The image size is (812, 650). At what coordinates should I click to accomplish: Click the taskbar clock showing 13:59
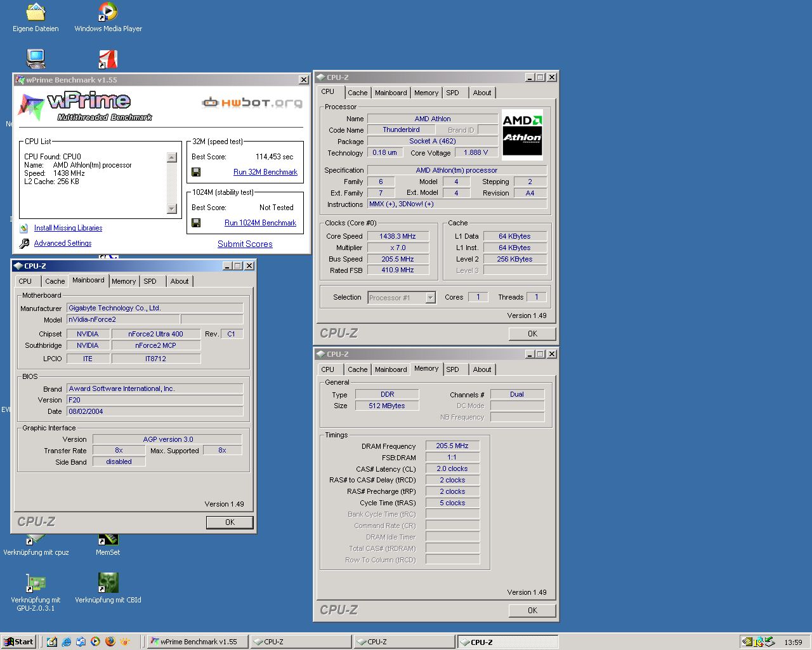pos(793,642)
